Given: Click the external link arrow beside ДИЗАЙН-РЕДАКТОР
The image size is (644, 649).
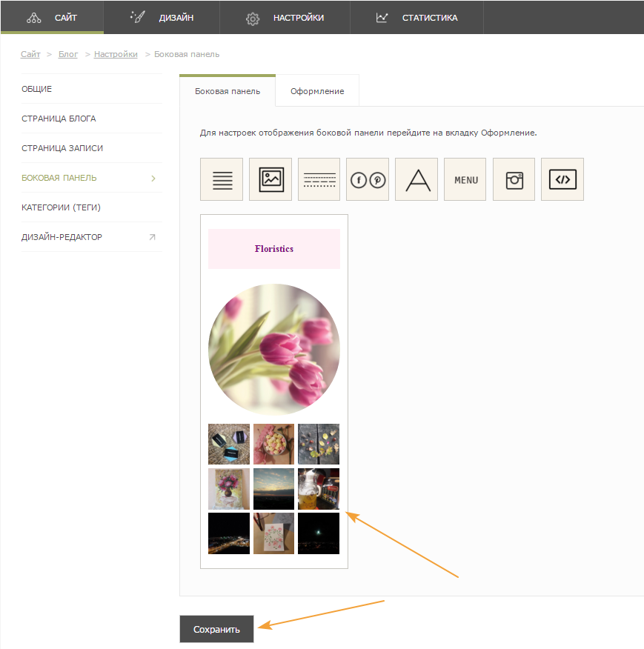Looking at the screenshot, I should coord(153,237).
